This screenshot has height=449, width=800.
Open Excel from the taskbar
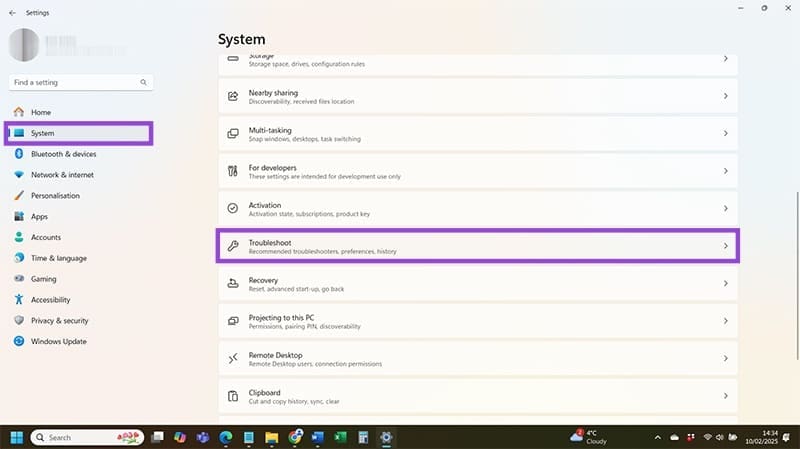point(340,437)
